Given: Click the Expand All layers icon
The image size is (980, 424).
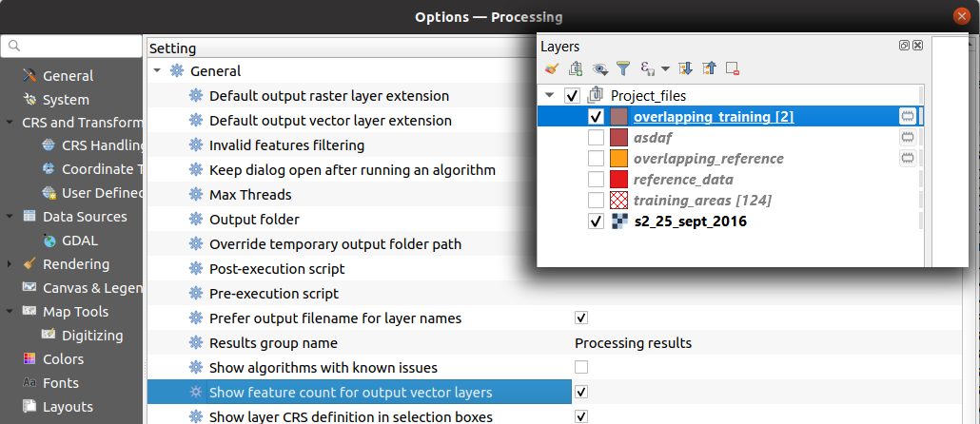Looking at the screenshot, I should 686,68.
